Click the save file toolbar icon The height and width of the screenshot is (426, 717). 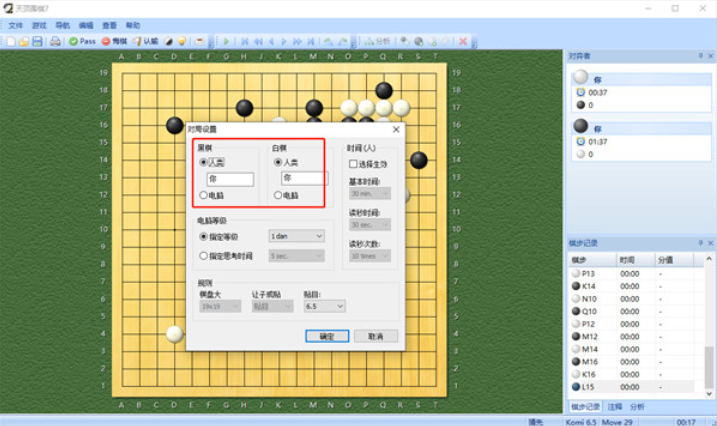[37, 41]
